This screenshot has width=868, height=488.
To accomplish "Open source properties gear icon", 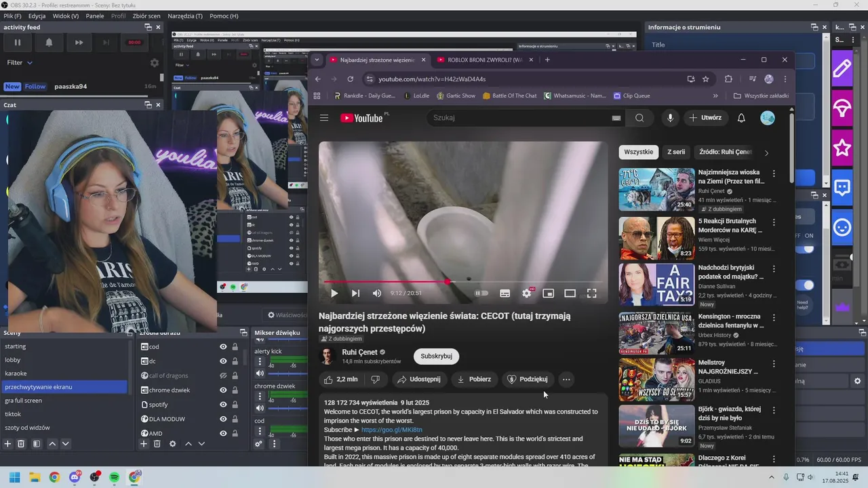I will coord(172,444).
